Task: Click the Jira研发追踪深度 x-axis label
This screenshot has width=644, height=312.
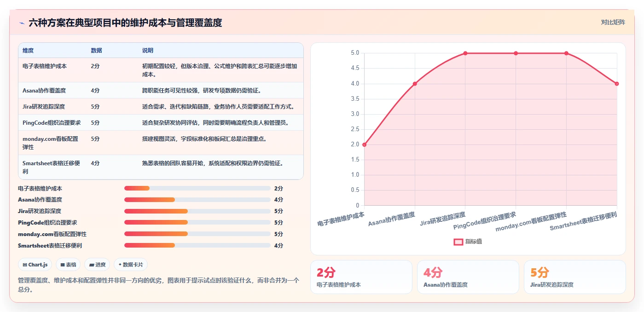Action: click(443, 219)
